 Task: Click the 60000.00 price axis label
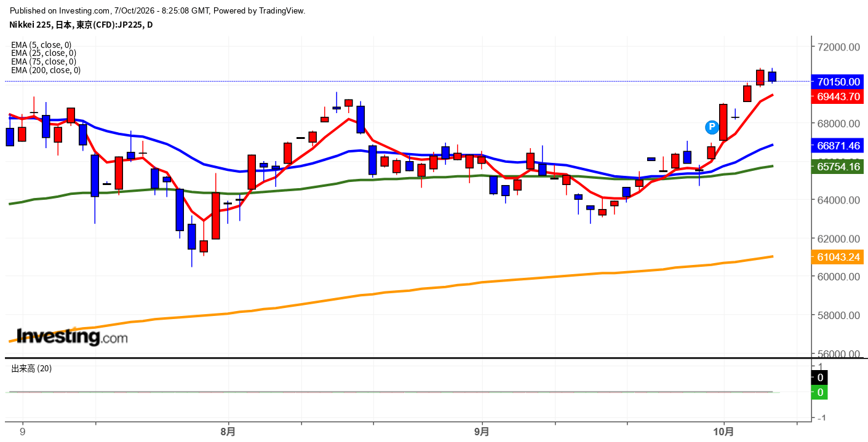pyautogui.click(x=838, y=277)
